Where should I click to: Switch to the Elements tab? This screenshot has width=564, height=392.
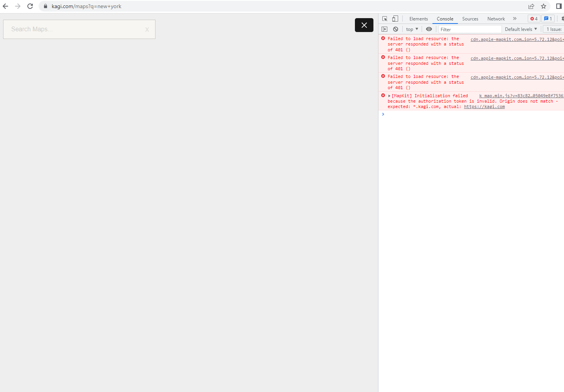click(419, 19)
